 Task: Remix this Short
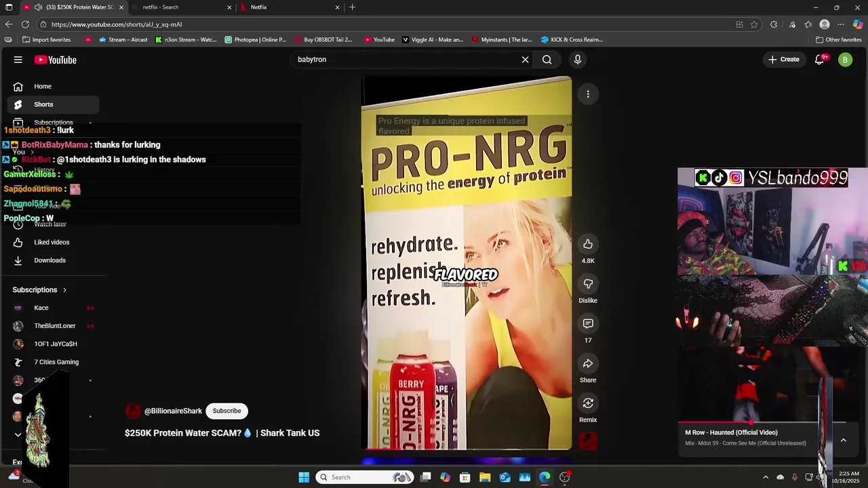(x=588, y=403)
